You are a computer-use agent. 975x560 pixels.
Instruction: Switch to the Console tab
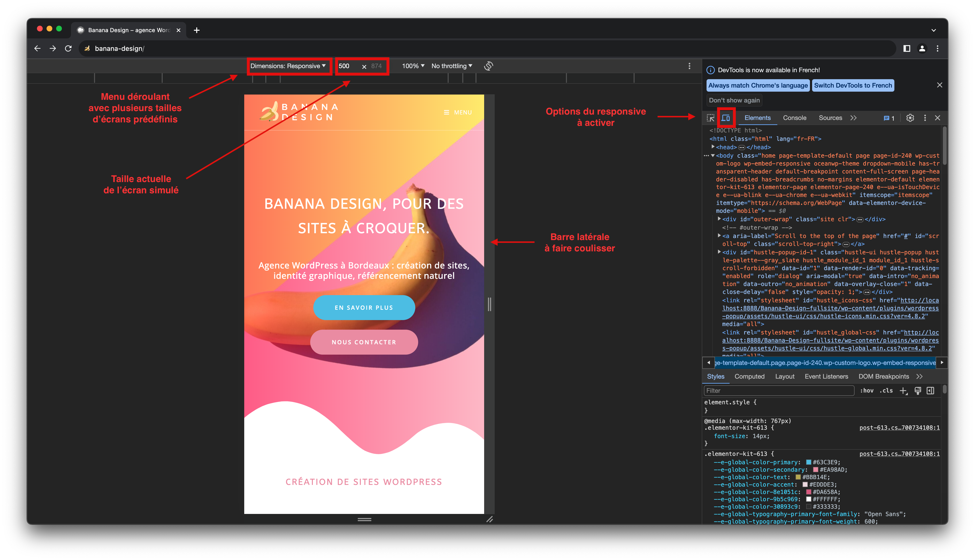pyautogui.click(x=795, y=118)
